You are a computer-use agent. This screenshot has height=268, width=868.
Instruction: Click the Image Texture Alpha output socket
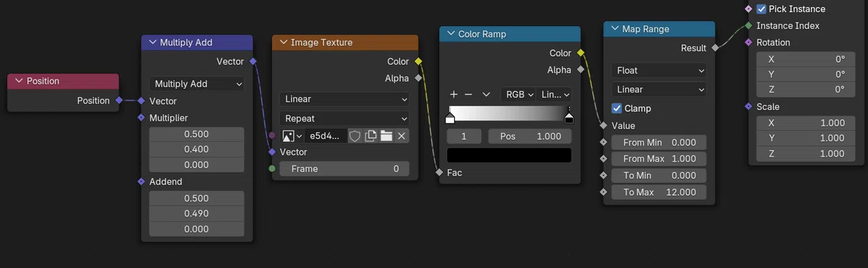click(418, 78)
